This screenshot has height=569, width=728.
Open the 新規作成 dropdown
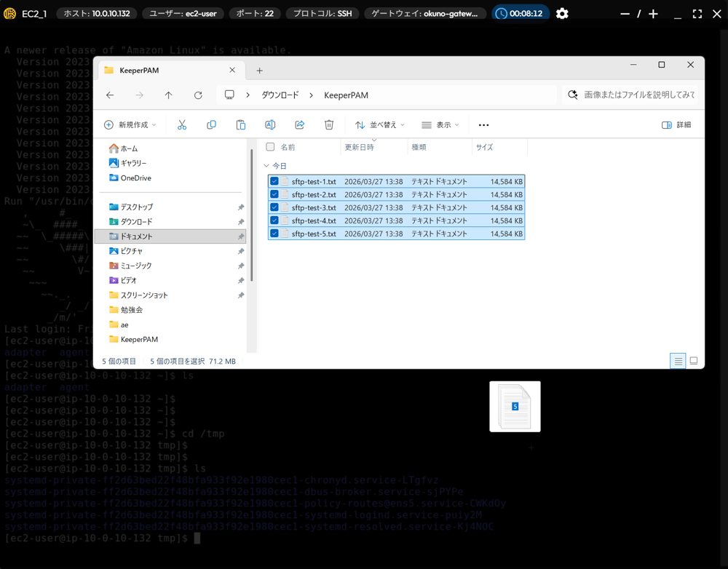130,125
